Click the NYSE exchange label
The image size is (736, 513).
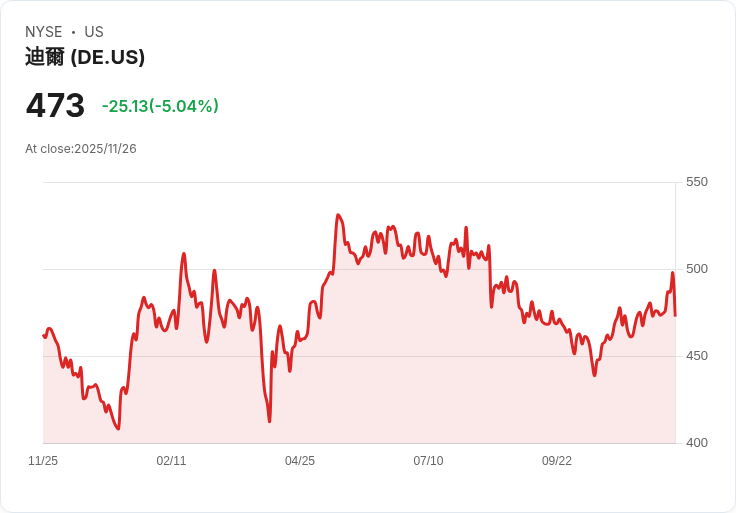tap(43, 32)
